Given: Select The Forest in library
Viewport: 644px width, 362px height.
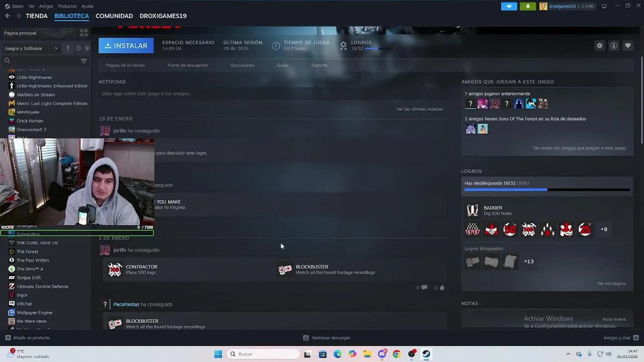Looking at the screenshot, I should (x=27, y=251).
